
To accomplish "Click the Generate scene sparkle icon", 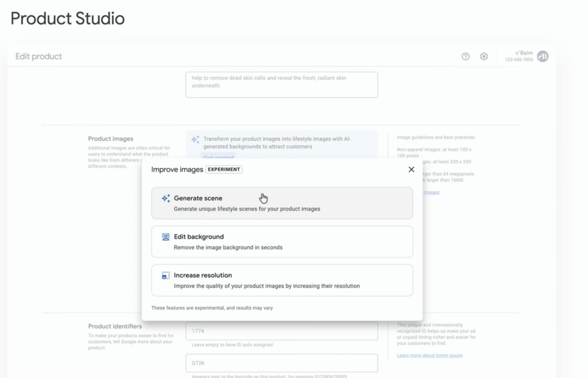I will (166, 198).
